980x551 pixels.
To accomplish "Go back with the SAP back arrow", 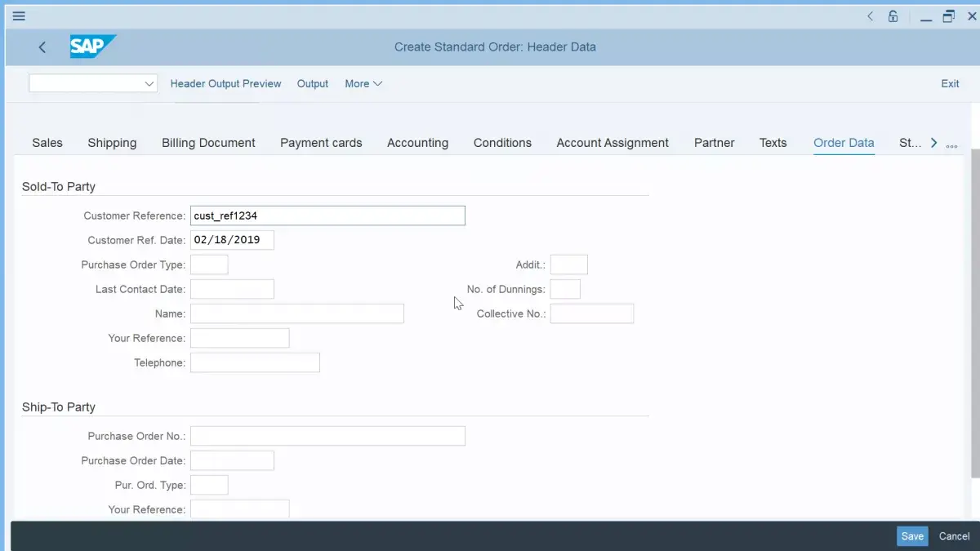I will 42,47.
